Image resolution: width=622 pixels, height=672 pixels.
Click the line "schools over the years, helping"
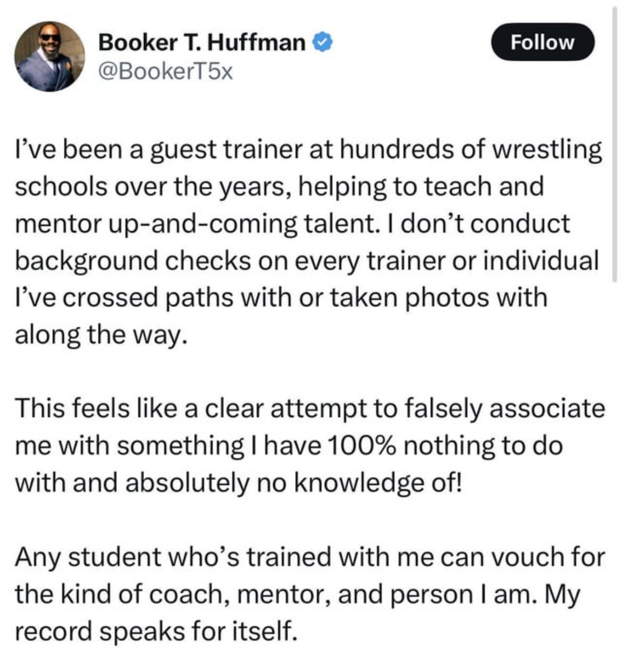(x=280, y=187)
